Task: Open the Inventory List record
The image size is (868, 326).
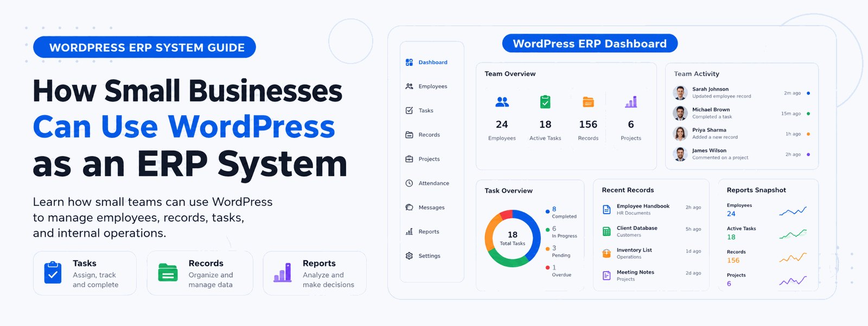Action: point(652,253)
